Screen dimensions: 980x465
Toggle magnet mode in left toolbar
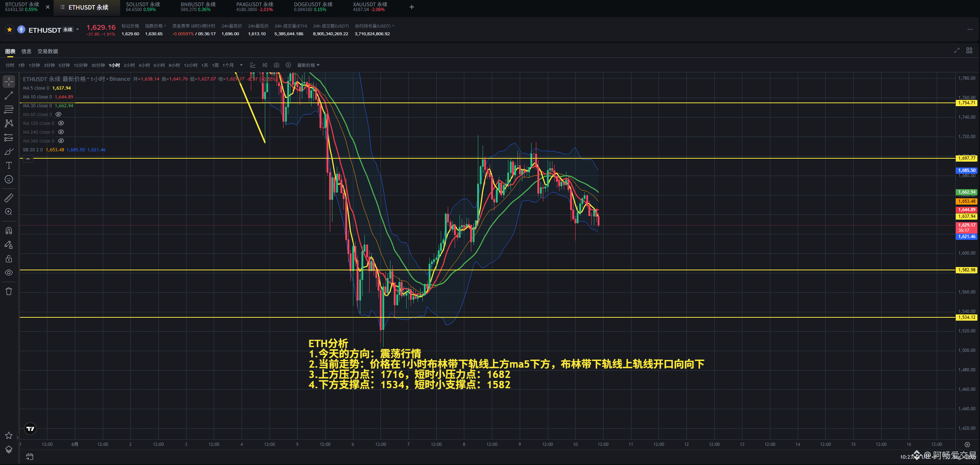coord(9,231)
